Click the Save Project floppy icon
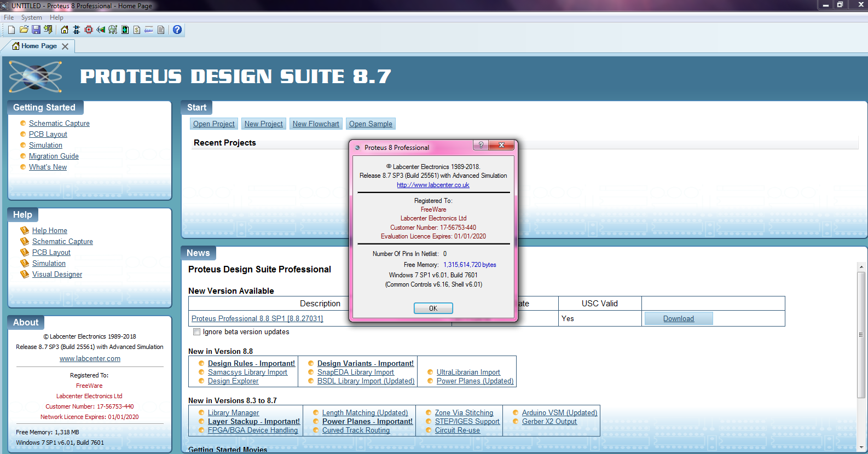868x454 pixels. coord(36,30)
